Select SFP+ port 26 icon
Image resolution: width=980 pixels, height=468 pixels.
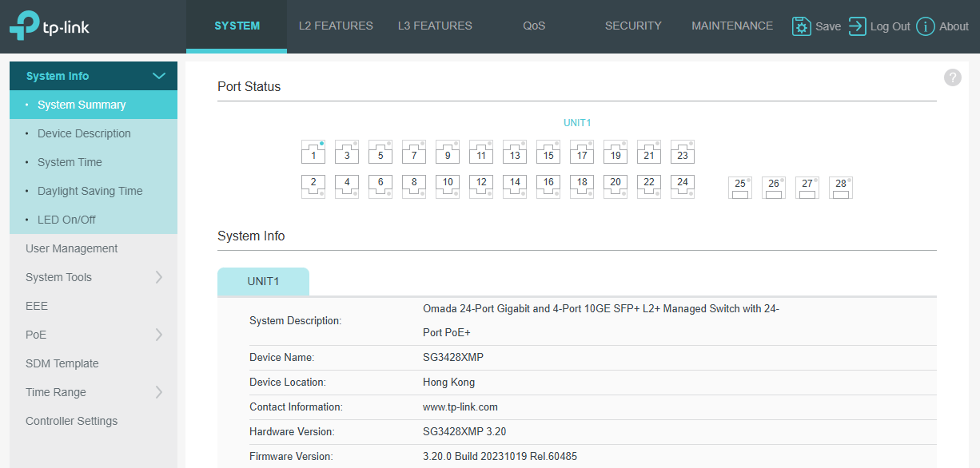click(774, 188)
